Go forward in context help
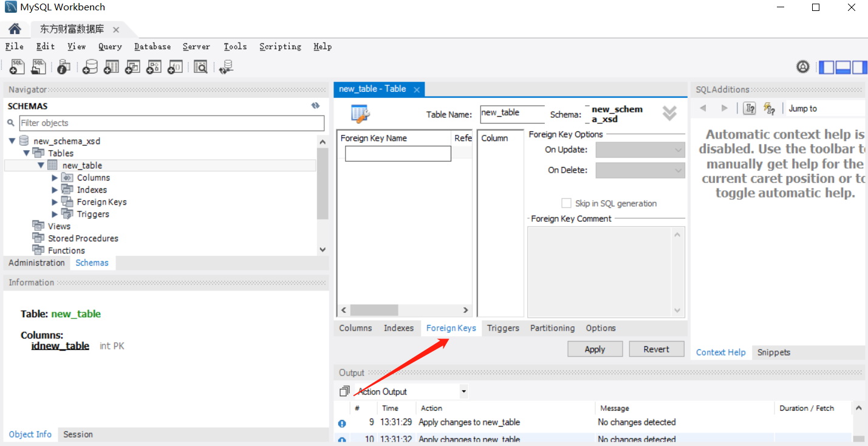868x446 pixels. click(x=724, y=108)
